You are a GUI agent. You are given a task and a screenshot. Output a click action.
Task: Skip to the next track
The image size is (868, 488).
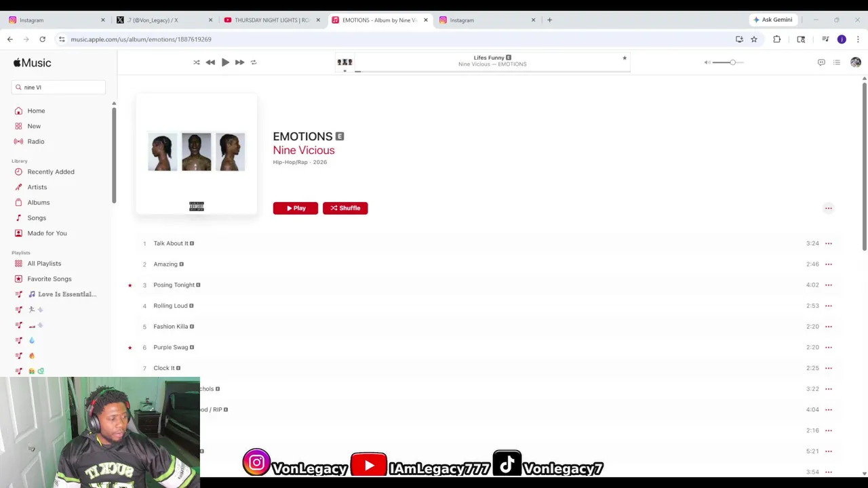239,62
